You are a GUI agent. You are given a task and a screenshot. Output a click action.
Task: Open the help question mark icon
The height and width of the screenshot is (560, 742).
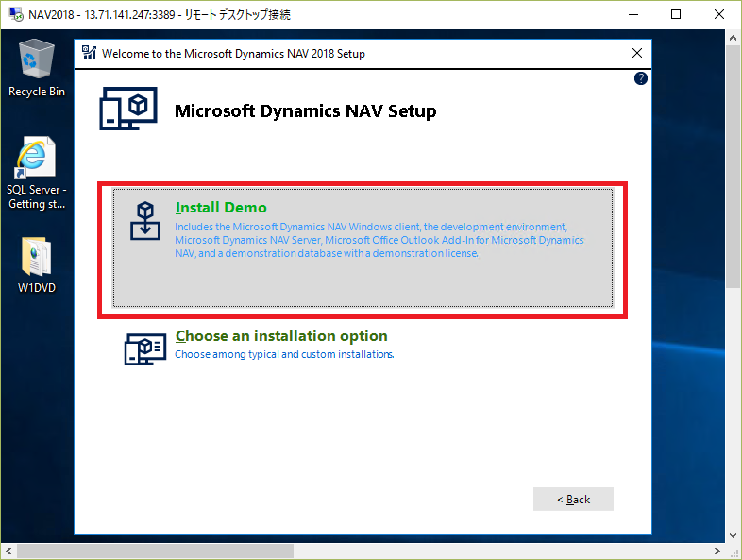click(640, 78)
